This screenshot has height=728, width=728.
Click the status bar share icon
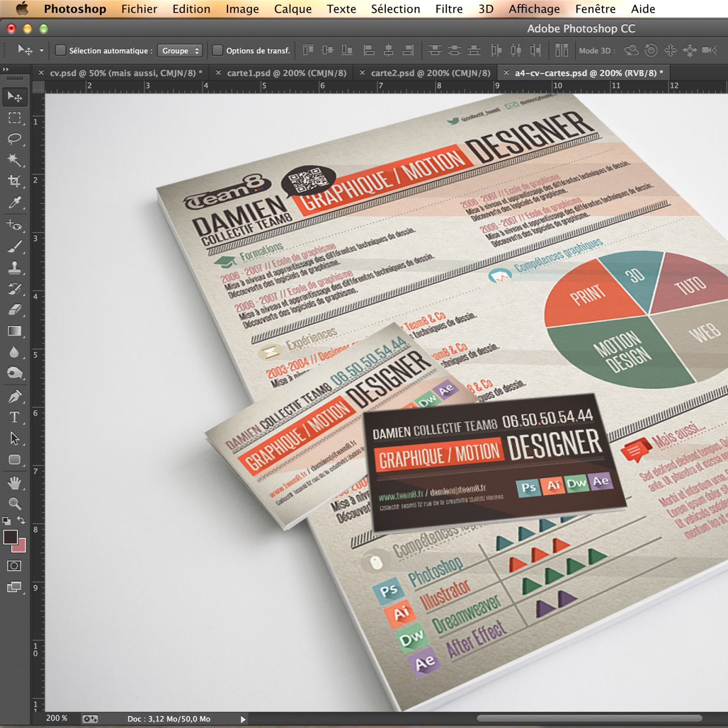click(90, 719)
